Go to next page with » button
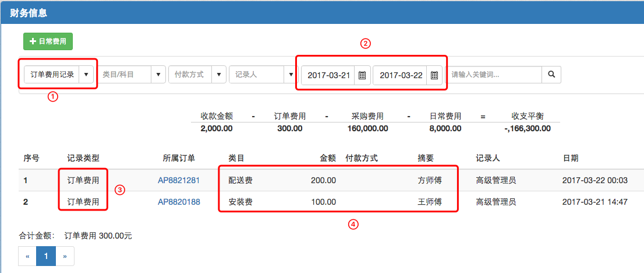This screenshot has height=273, width=644. 65,256
